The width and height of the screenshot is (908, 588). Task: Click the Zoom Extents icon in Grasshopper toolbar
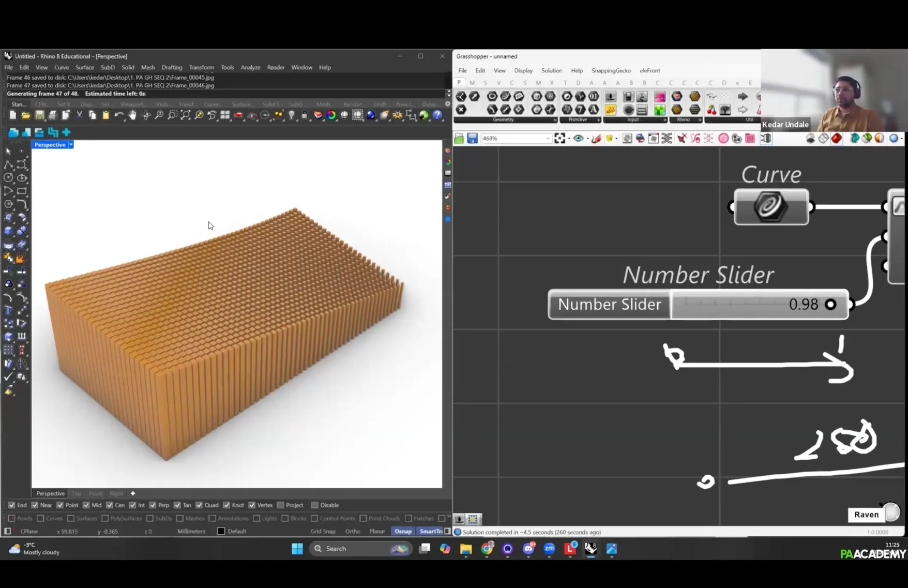point(559,138)
